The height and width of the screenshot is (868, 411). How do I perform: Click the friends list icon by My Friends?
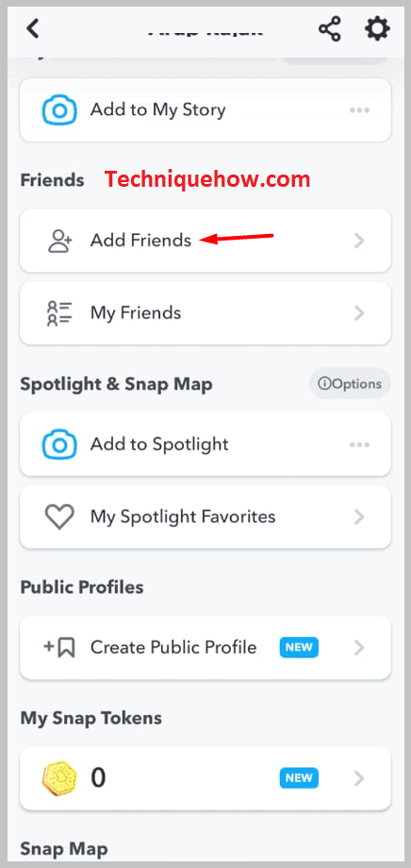pyautogui.click(x=59, y=313)
